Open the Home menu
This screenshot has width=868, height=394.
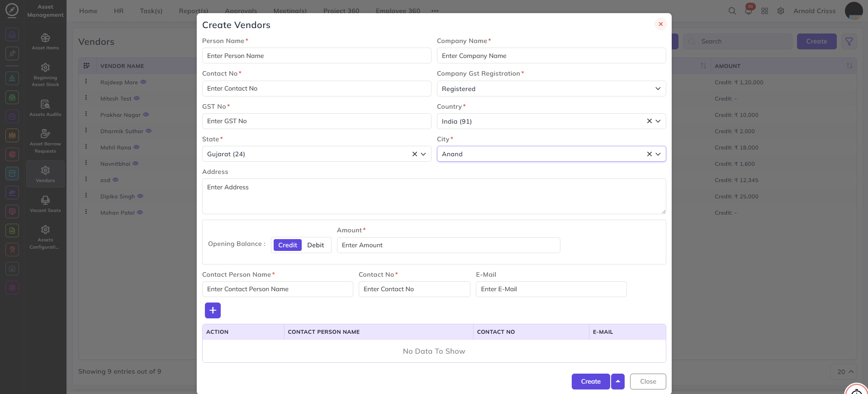pyautogui.click(x=88, y=11)
